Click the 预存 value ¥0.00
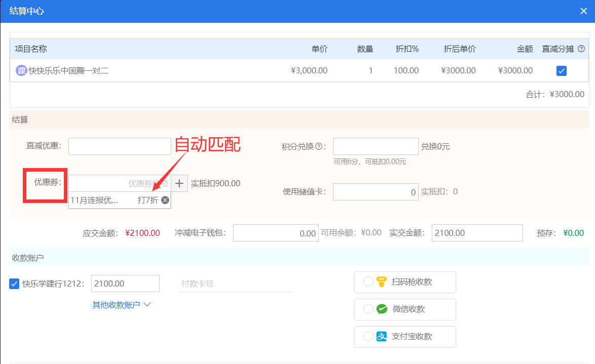 point(573,233)
